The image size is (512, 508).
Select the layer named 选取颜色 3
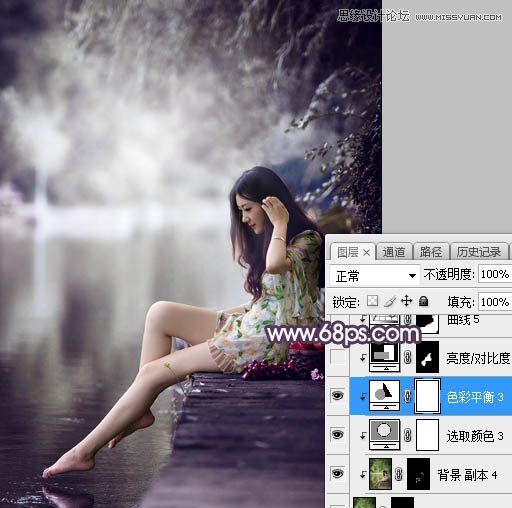[x=475, y=436]
